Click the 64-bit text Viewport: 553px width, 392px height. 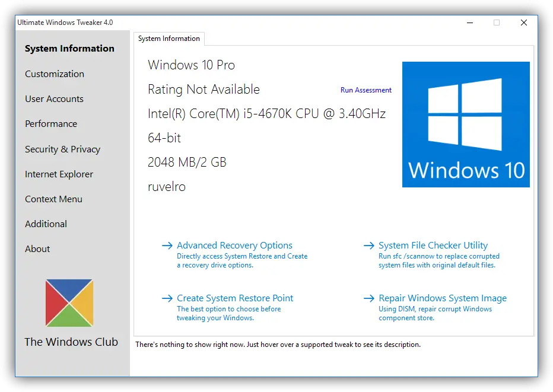coord(164,138)
